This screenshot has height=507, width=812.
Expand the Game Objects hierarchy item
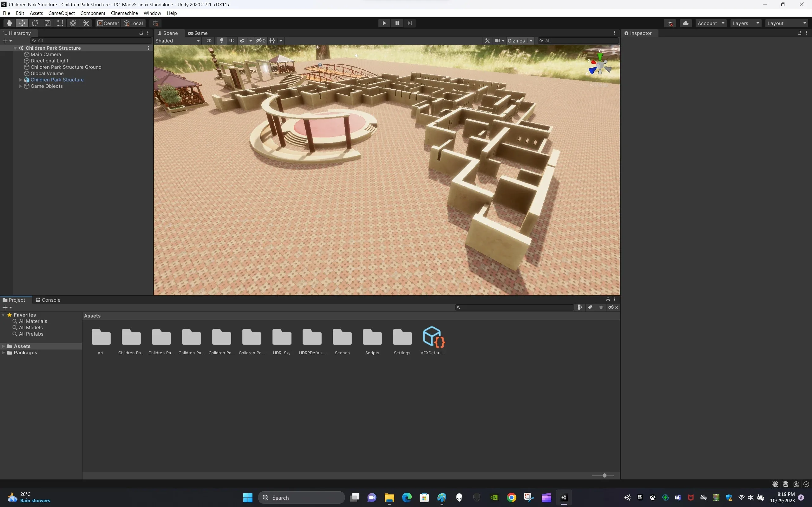point(20,86)
